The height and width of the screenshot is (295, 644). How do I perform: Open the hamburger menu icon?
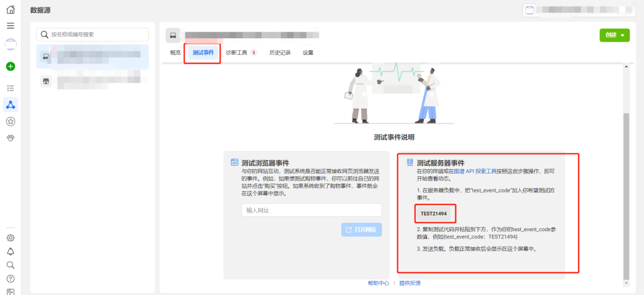pyautogui.click(x=11, y=26)
